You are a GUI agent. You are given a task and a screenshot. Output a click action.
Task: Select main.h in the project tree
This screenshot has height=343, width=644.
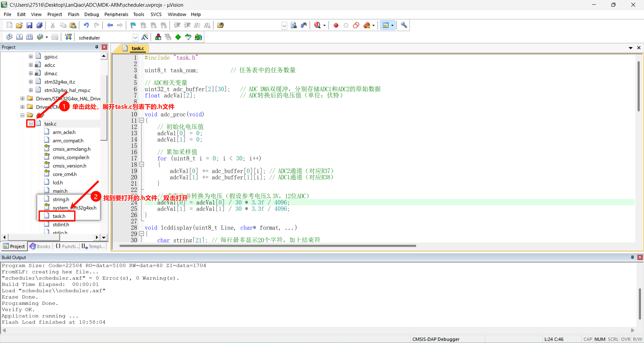(60, 191)
